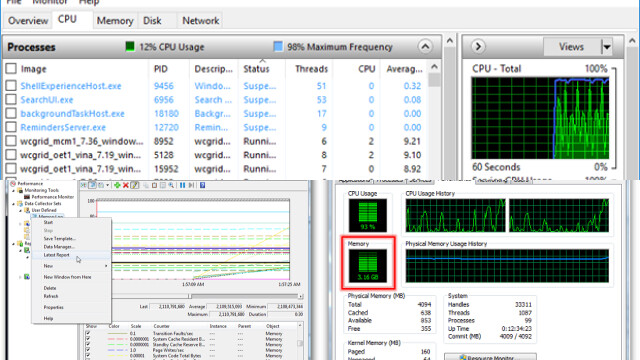The width and height of the screenshot is (640, 360).
Task: Click the view current activity icon
Action: pos(83,185)
